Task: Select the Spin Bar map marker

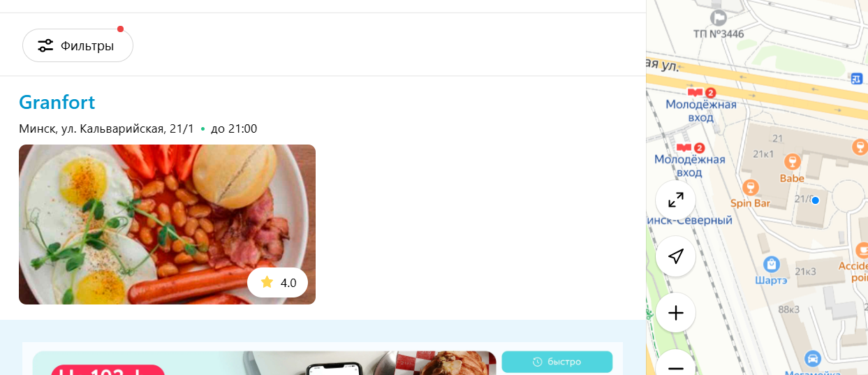Action: pyautogui.click(x=751, y=187)
